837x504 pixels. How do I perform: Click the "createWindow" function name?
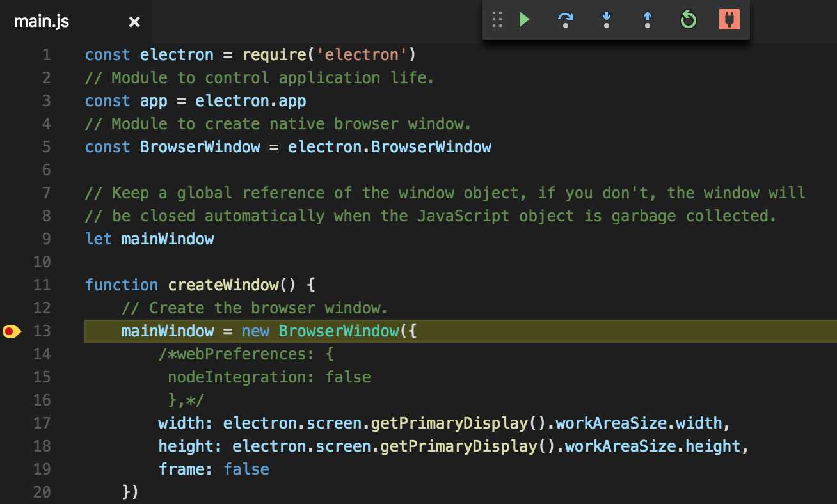[x=223, y=285]
